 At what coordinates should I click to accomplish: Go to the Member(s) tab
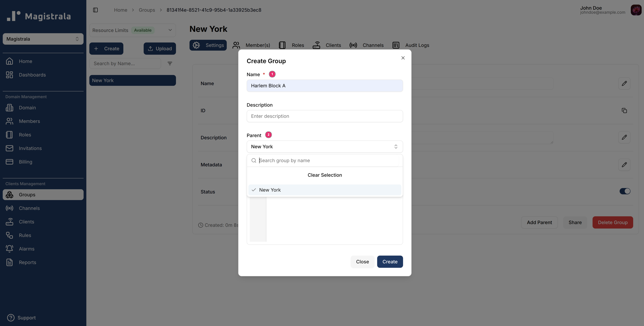[258, 45]
